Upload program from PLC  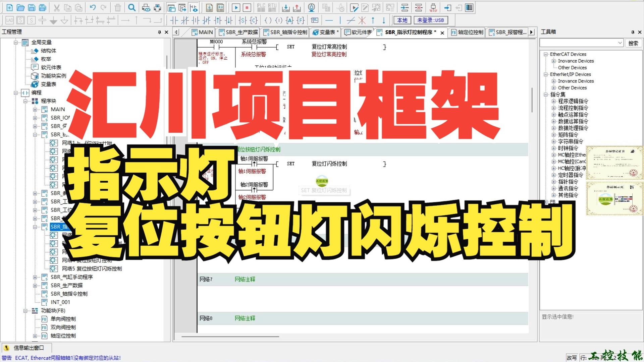(x=297, y=7)
